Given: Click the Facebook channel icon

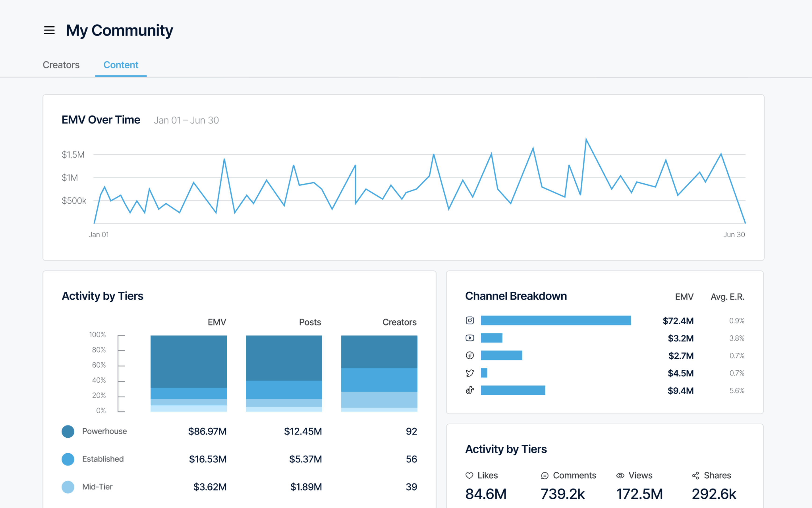Looking at the screenshot, I should (x=470, y=355).
